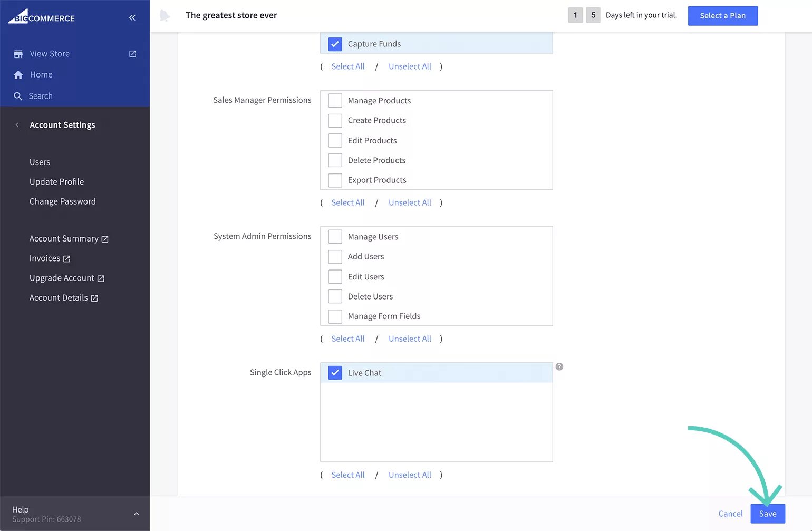Image resolution: width=812 pixels, height=531 pixels.
Task: Uncheck the Capture Funds checkbox
Action: 335,44
